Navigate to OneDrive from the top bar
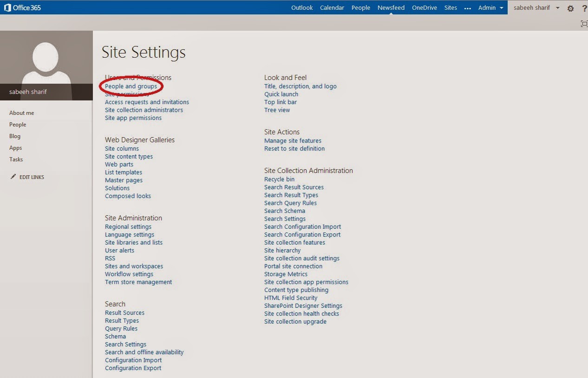 click(424, 7)
